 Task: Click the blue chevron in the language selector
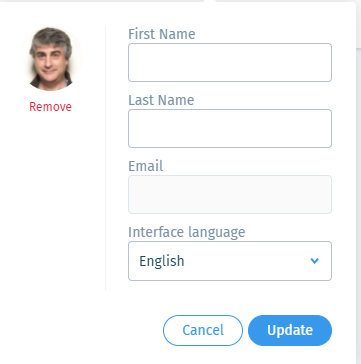pyautogui.click(x=314, y=261)
